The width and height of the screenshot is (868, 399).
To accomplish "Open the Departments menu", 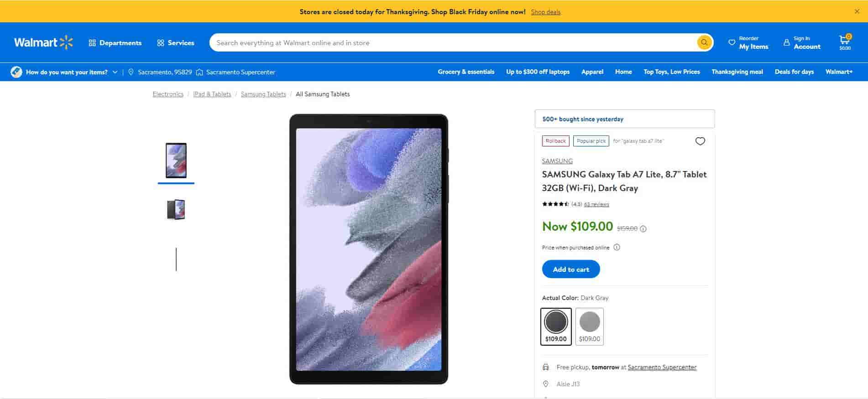I will [115, 42].
